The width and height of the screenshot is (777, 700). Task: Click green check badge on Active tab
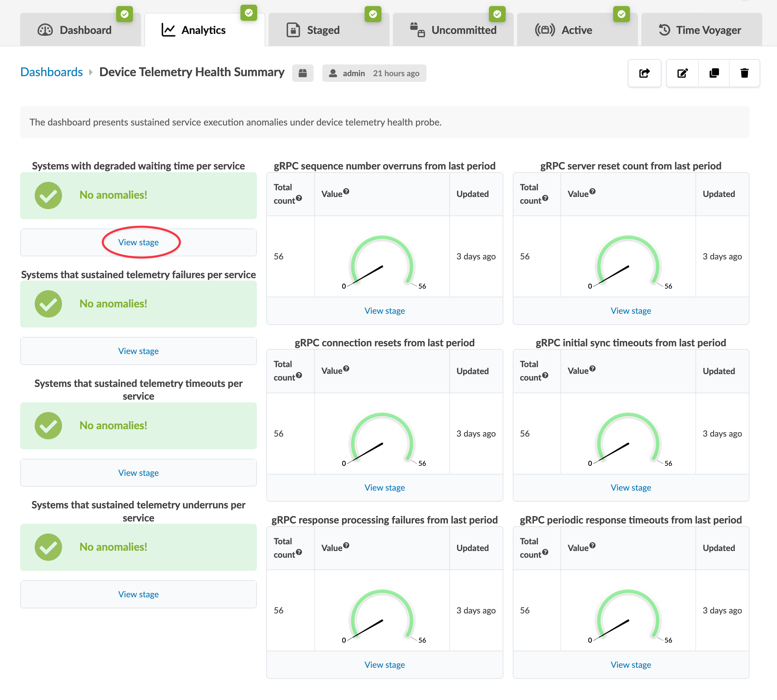coord(621,14)
